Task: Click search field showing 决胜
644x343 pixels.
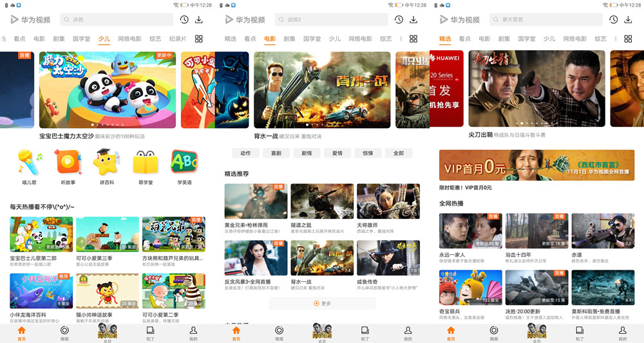Action: tap(117, 19)
